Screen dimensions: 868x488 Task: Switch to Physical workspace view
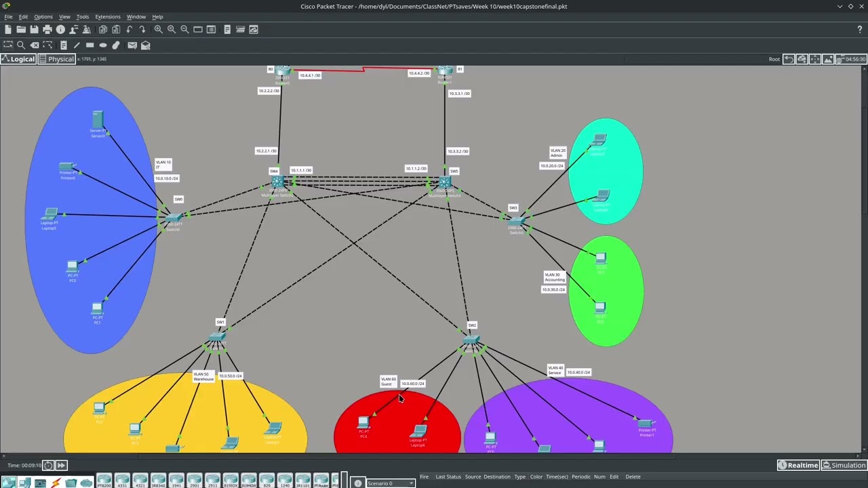pos(56,59)
